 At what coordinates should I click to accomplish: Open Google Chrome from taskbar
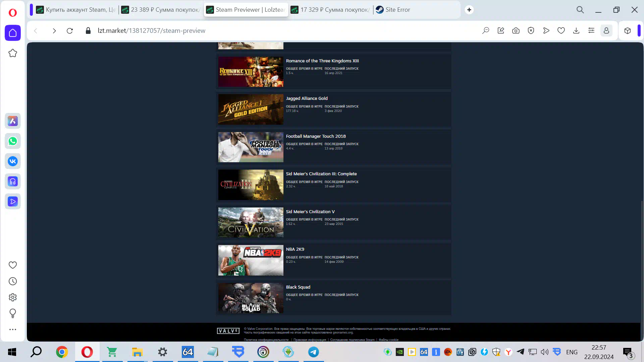point(62,352)
